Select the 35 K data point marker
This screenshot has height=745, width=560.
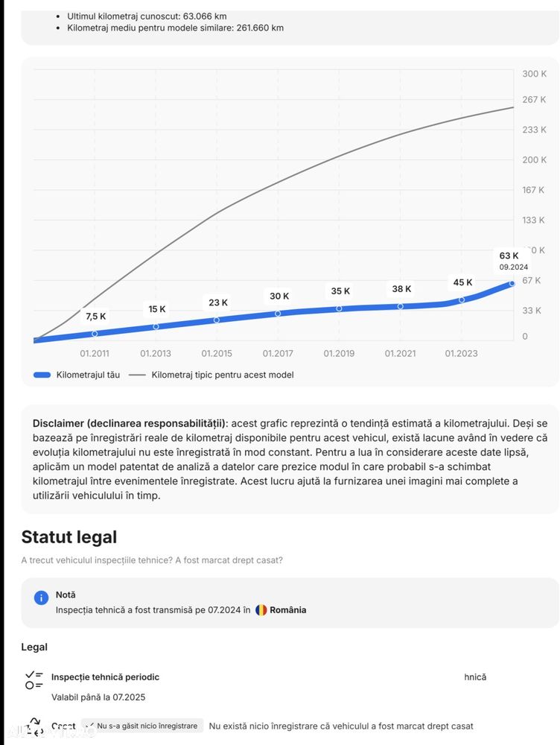pyautogui.click(x=339, y=308)
